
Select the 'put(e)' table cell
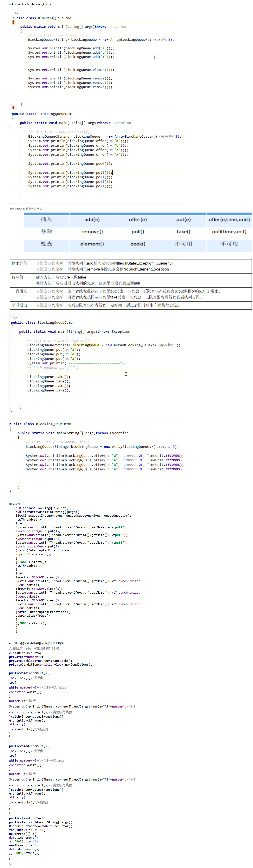[x=184, y=219]
